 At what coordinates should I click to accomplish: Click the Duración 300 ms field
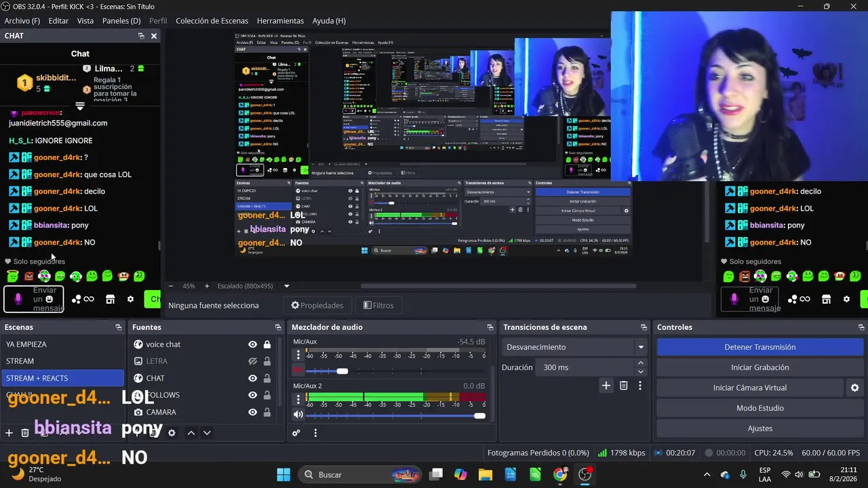pyautogui.click(x=585, y=367)
